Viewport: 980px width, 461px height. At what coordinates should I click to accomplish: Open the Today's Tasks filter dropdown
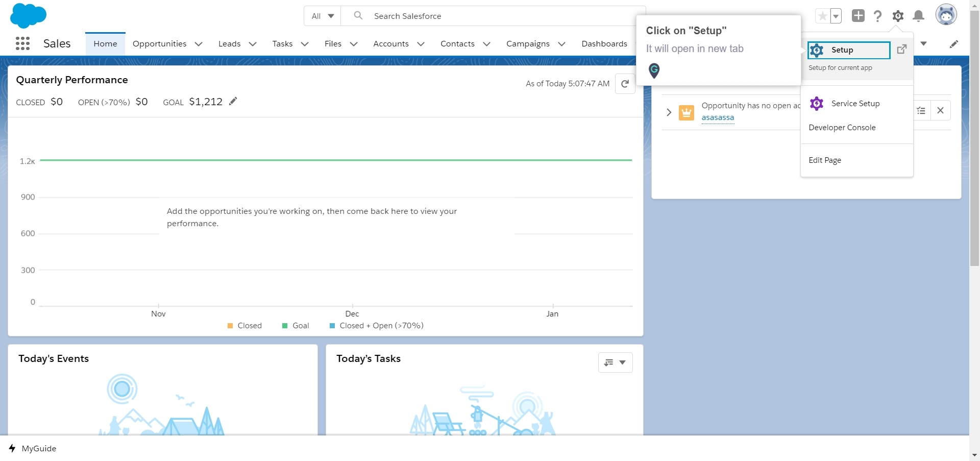point(615,362)
